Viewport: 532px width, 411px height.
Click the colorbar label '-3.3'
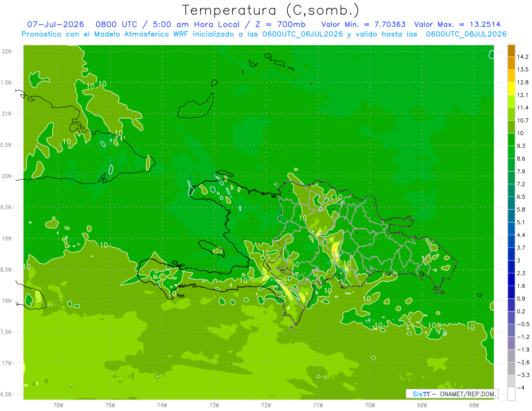(523, 375)
